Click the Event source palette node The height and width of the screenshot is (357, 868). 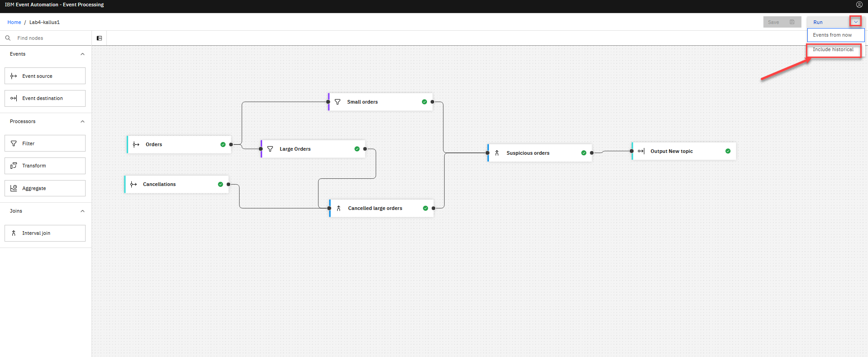tap(45, 76)
